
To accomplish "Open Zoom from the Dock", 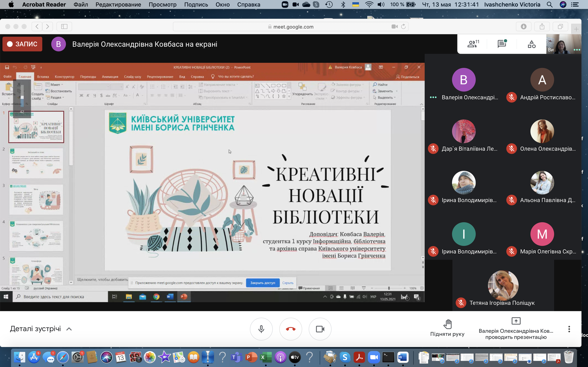I will click(374, 357).
